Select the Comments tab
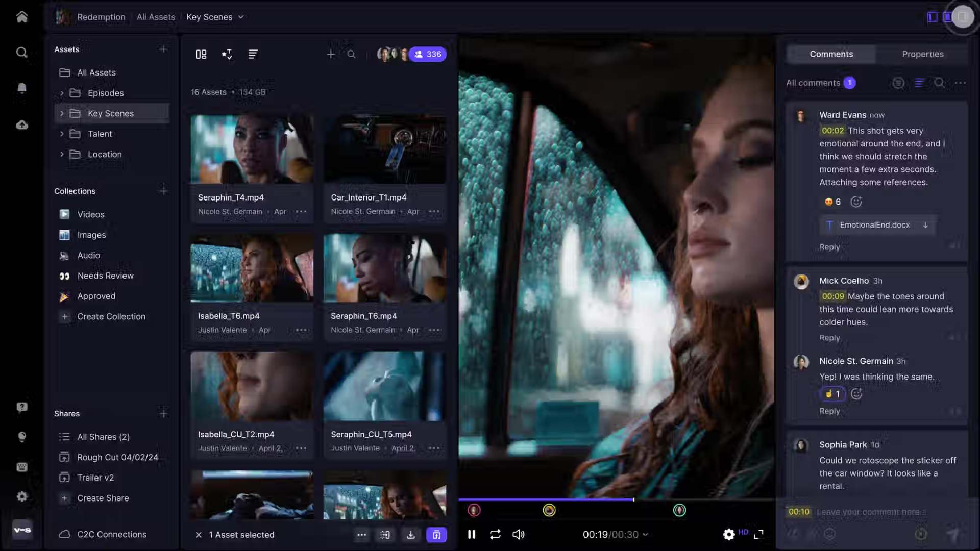 pos(831,54)
